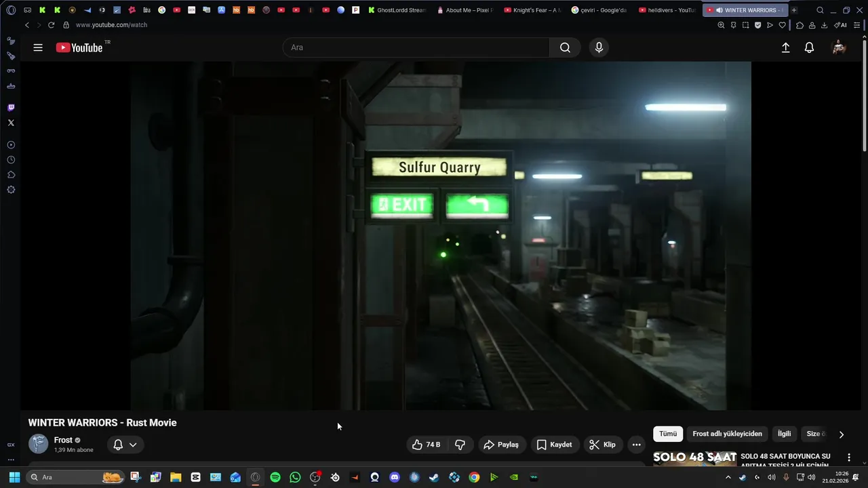868x488 pixels.
Task: Open the extensions cube in toolbar
Action: click(800, 25)
